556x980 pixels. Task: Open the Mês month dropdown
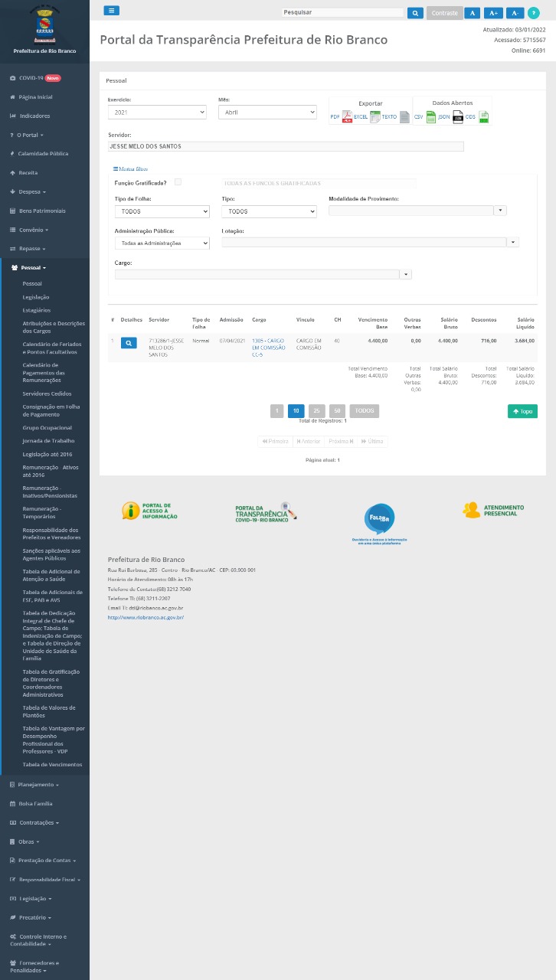267,113
